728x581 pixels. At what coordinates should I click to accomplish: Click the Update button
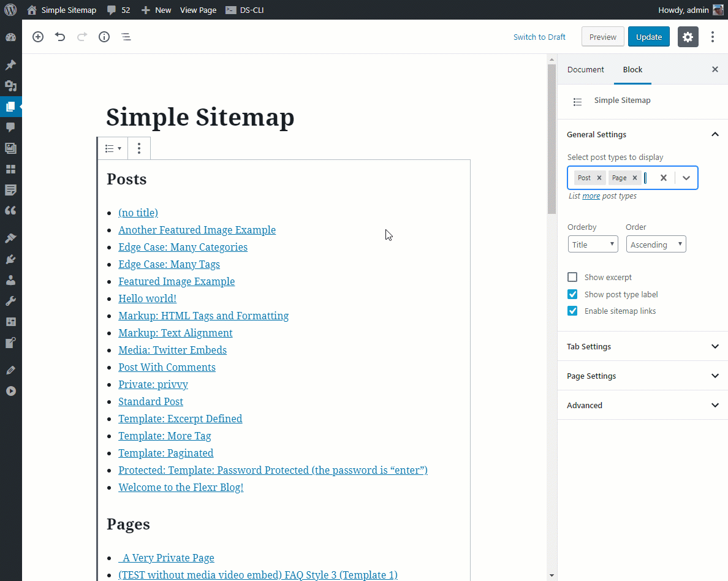point(648,37)
